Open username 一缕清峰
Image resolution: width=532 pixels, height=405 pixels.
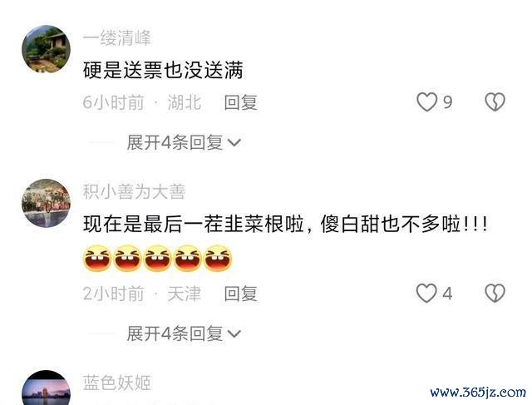[x=116, y=37]
